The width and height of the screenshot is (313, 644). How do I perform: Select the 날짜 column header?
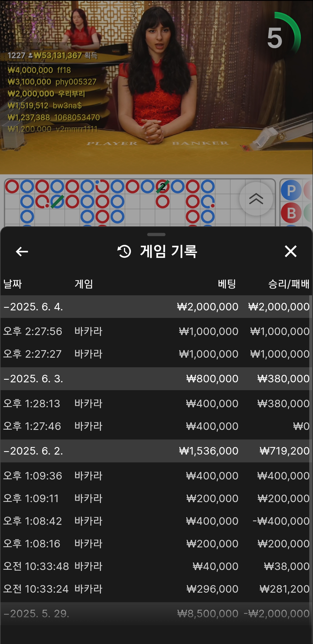point(12,284)
